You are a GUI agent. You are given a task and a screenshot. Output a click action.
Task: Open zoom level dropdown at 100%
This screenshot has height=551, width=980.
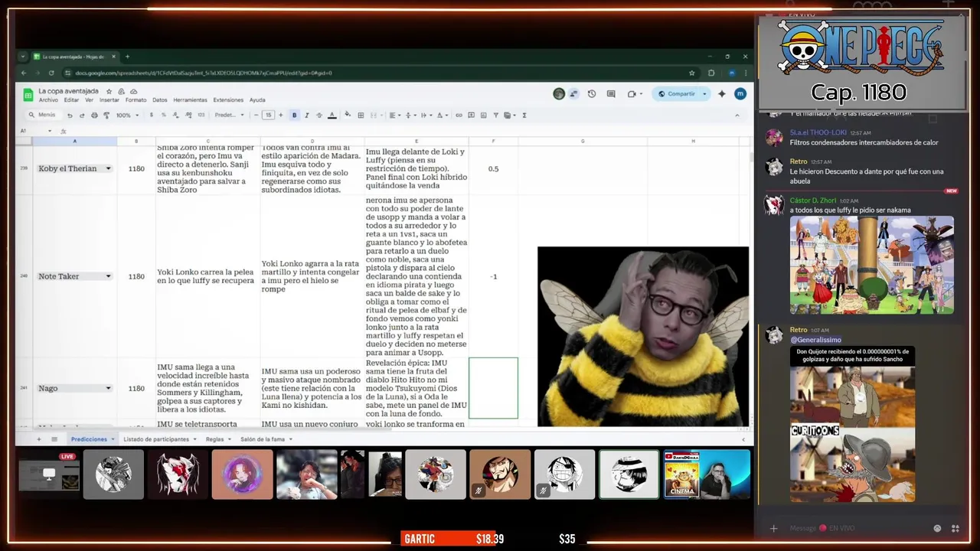pyautogui.click(x=126, y=115)
